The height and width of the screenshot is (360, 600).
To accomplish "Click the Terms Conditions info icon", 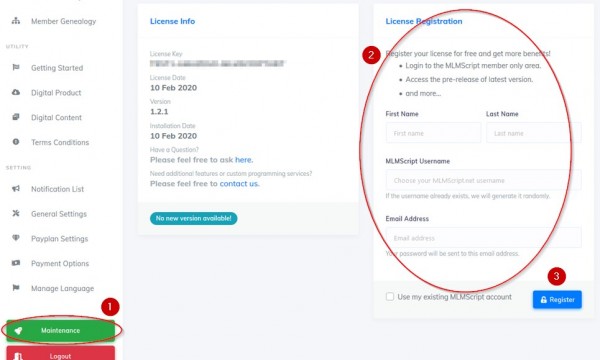I will tap(16, 142).
